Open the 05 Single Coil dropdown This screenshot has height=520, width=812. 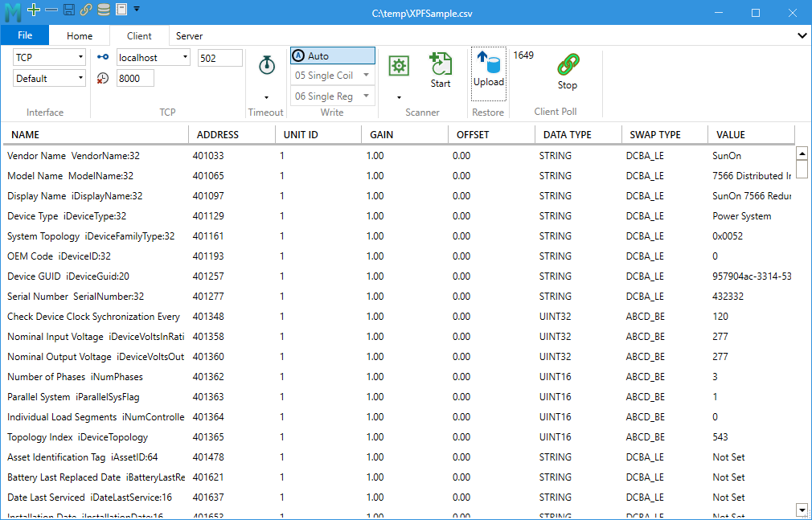(x=333, y=75)
